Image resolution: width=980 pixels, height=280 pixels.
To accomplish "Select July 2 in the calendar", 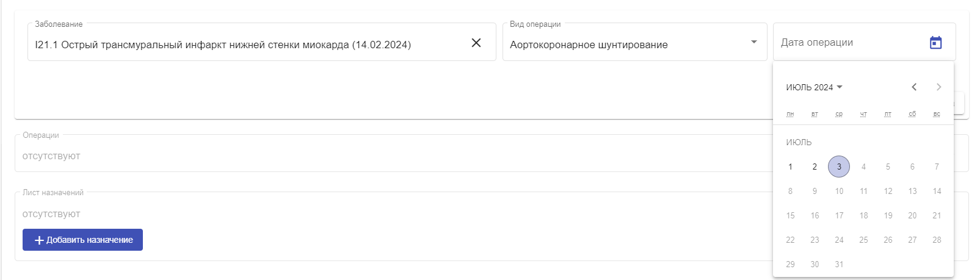I will click(x=815, y=167).
